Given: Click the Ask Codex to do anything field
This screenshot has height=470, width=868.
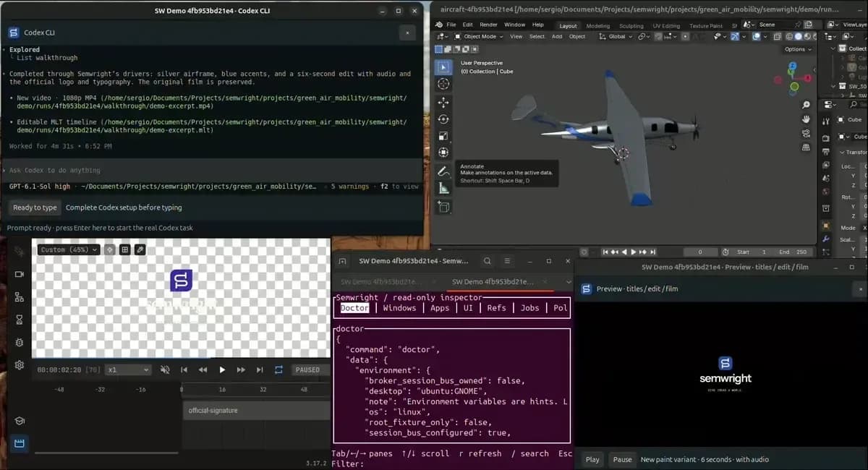Looking at the screenshot, I should tap(211, 170).
